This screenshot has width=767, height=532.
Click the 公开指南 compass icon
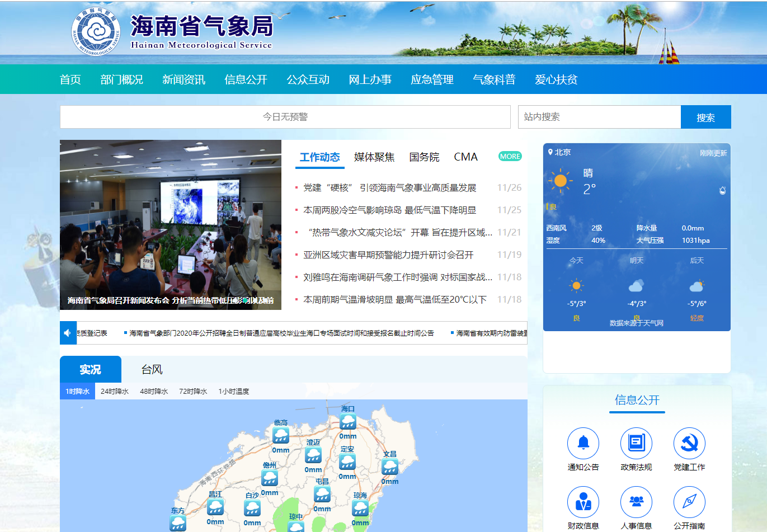(689, 502)
